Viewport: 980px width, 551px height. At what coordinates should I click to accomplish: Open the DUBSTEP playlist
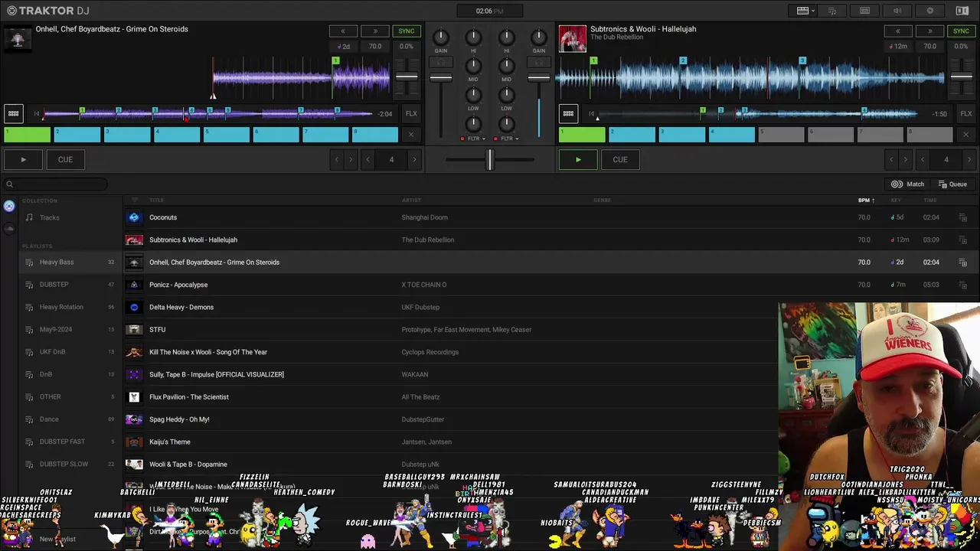69,285
